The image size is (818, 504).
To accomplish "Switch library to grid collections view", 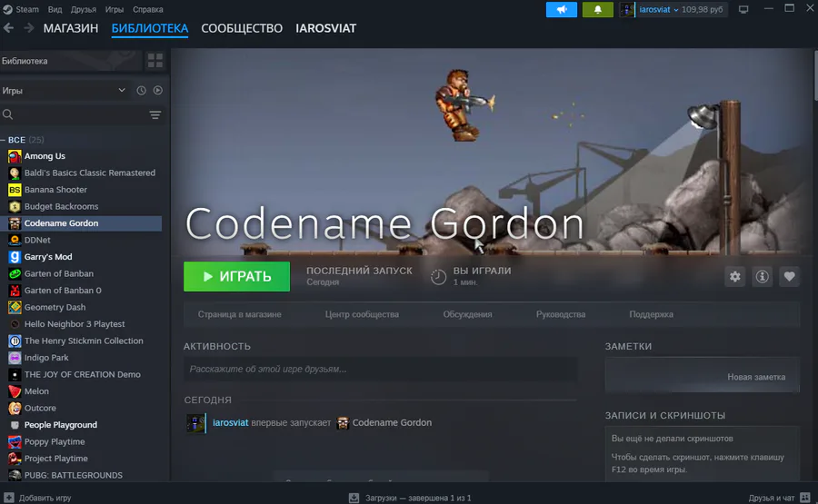I will pyautogui.click(x=155, y=61).
